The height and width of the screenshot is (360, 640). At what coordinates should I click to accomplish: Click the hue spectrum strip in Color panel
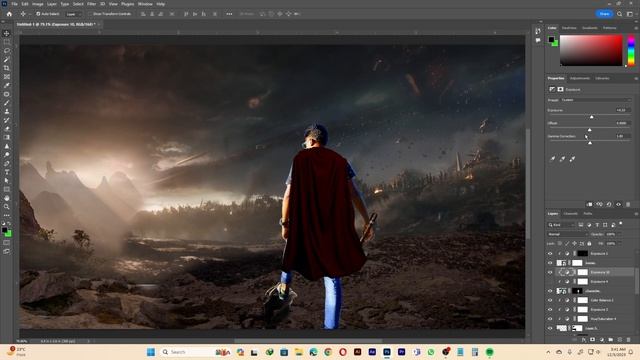(x=631, y=51)
